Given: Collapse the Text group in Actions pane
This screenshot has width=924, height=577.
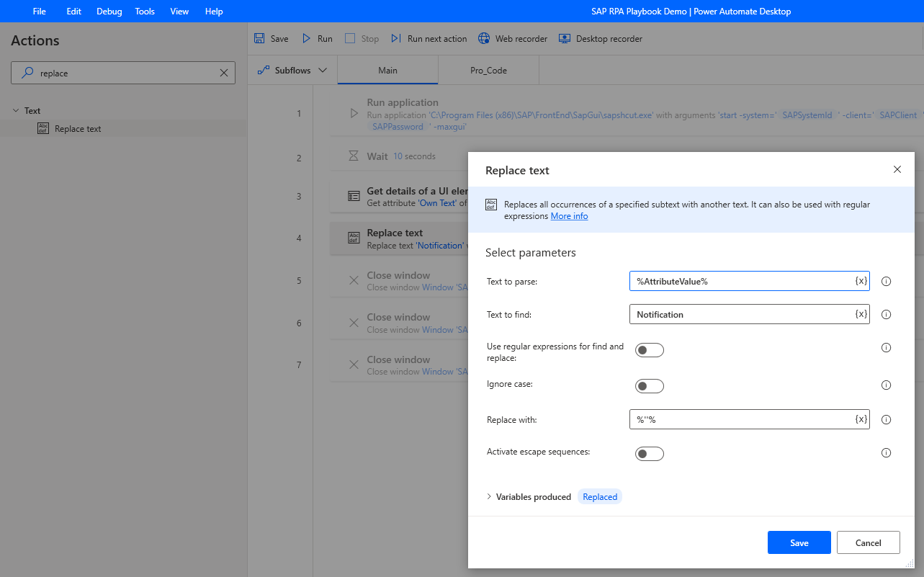Looking at the screenshot, I should point(17,109).
